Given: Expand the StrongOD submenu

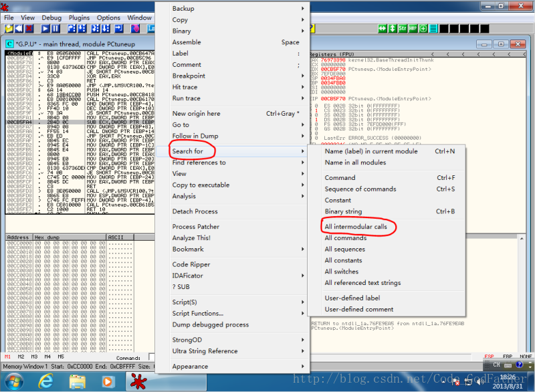Looking at the screenshot, I should coord(232,340).
